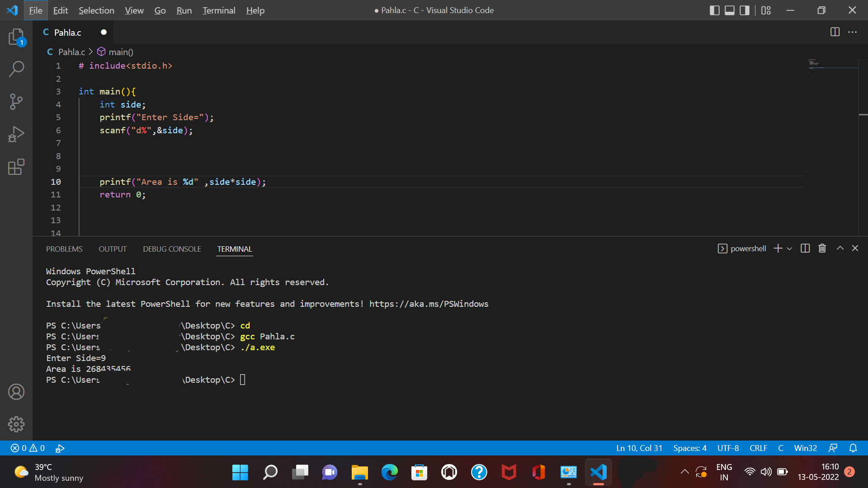Toggle the secondary sidebar visibility

[x=744, y=10]
